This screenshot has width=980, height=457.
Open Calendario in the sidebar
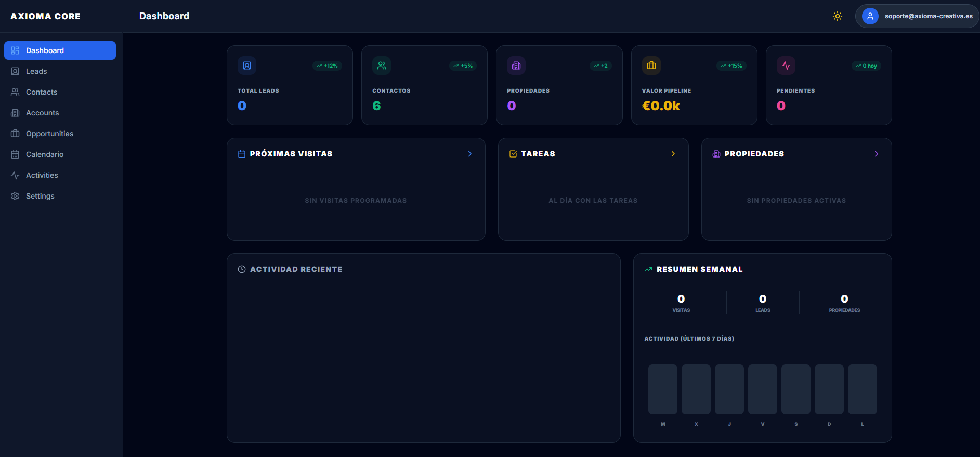(60, 154)
